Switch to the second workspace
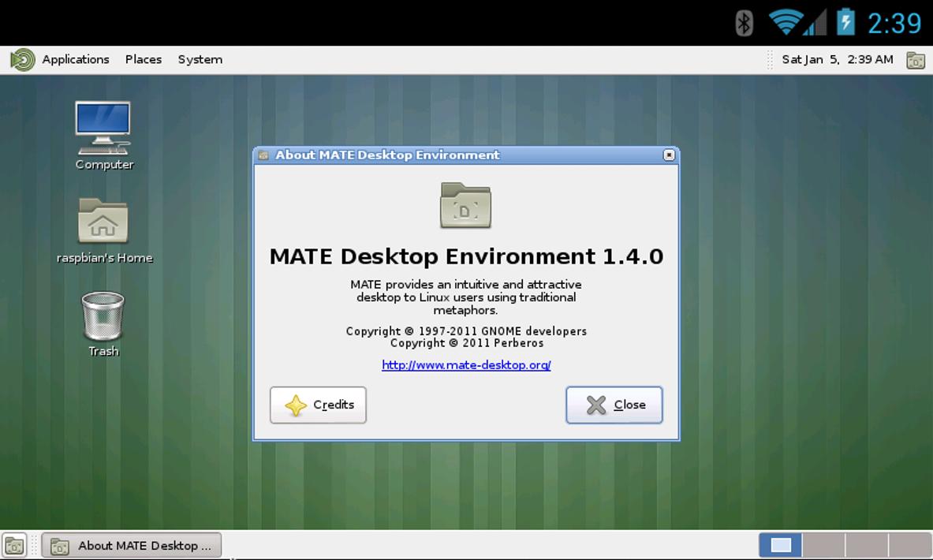 pyautogui.click(x=823, y=545)
